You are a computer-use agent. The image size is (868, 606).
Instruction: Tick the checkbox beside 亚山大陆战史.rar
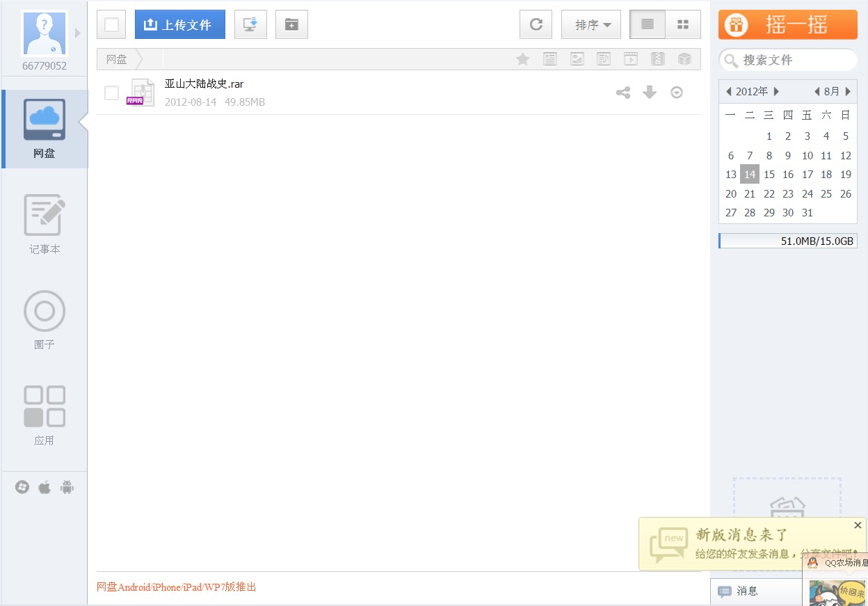point(111,93)
